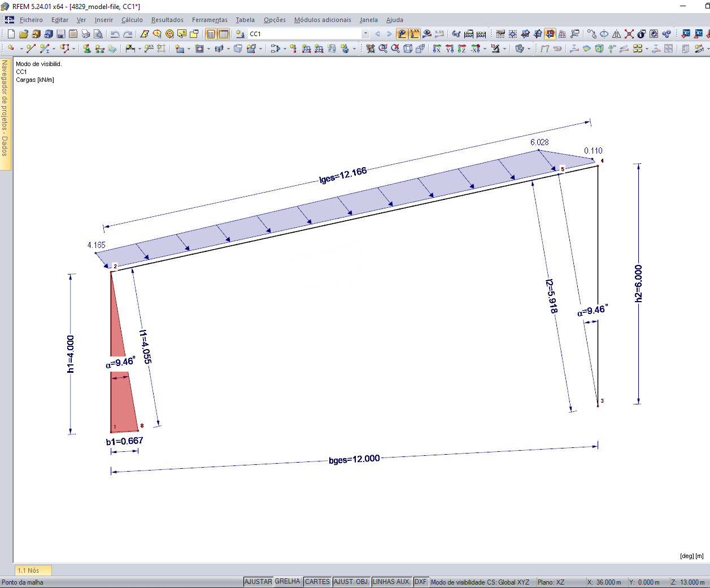The image size is (710, 588).
Task: Print with the printer icon
Action: coord(86,34)
